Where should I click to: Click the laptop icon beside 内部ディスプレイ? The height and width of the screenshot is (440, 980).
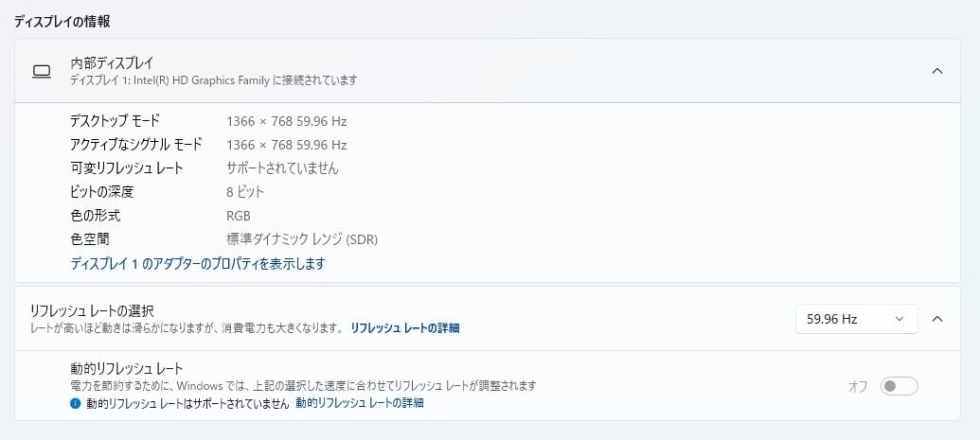41,71
